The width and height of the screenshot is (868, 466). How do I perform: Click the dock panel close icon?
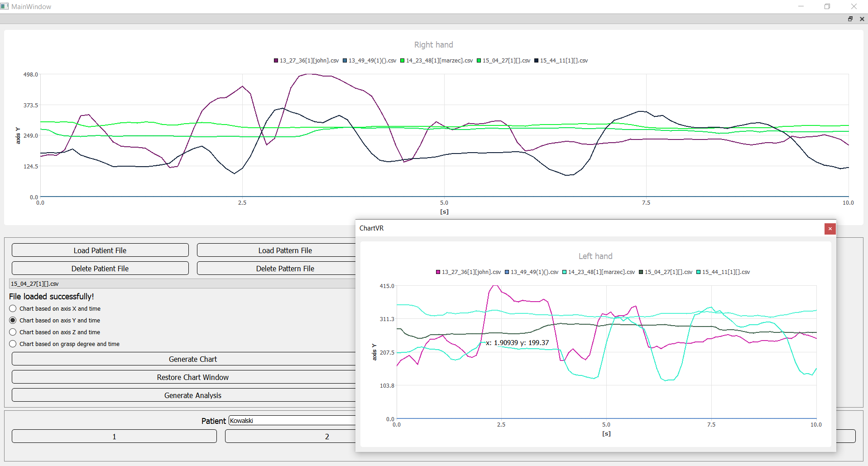pos(862,19)
